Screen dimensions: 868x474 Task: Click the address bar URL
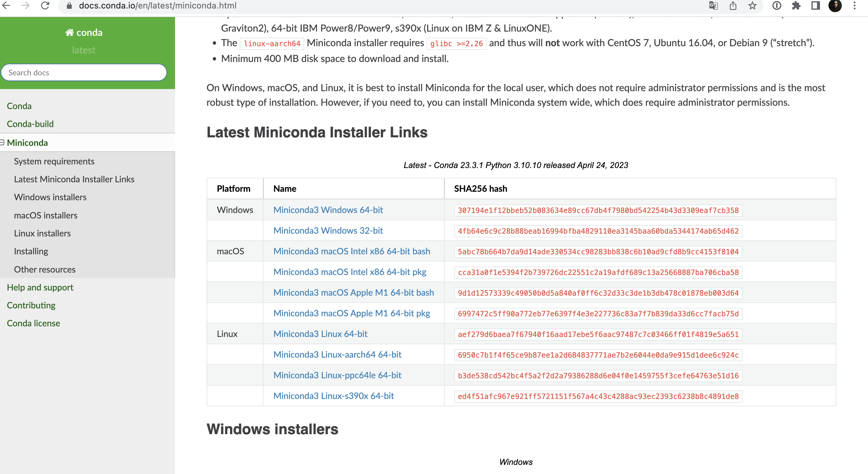pyautogui.click(x=158, y=5)
